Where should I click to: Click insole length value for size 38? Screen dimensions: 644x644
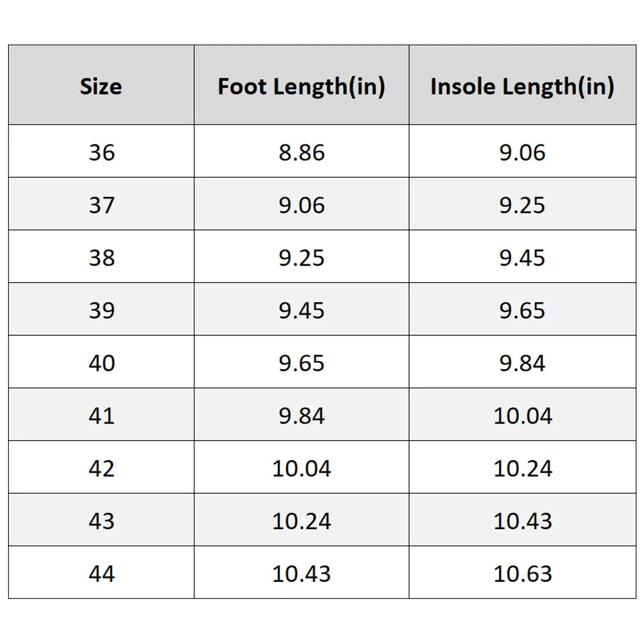[x=522, y=257]
